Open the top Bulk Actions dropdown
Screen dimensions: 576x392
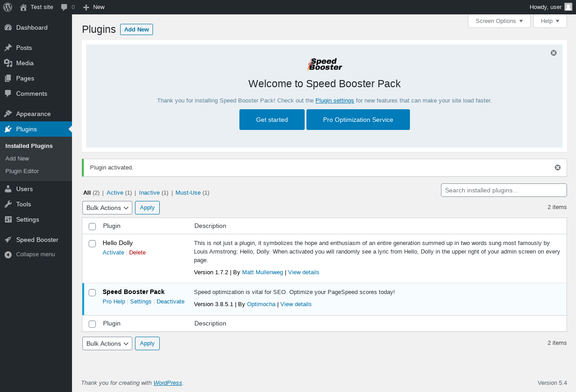coord(107,208)
